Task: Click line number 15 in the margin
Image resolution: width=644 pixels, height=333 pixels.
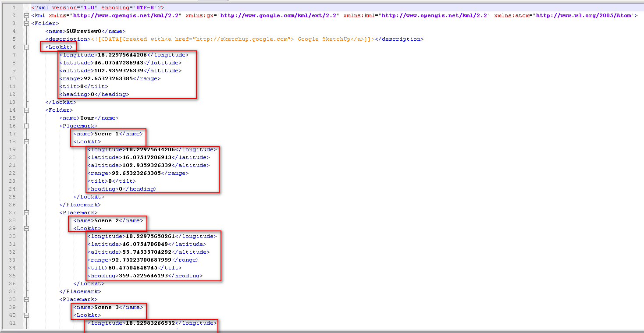Action: click(12, 118)
